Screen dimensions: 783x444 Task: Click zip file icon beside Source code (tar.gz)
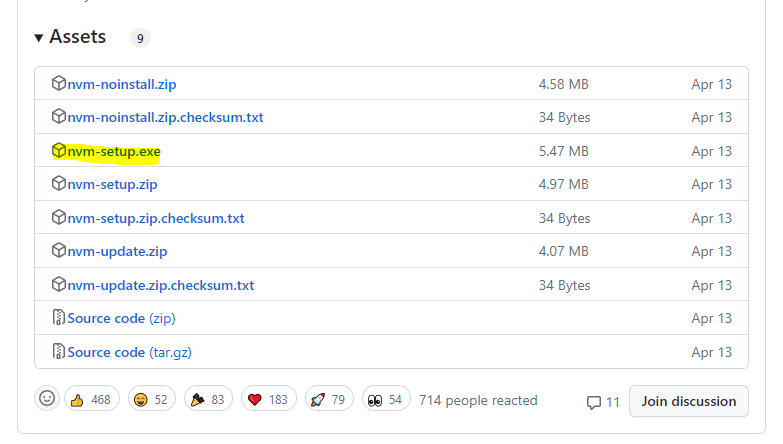click(59, 351)
